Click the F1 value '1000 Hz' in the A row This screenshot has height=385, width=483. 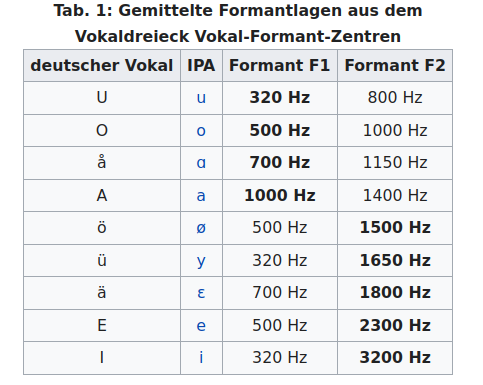pyautogui.click(x=280, y=195)
